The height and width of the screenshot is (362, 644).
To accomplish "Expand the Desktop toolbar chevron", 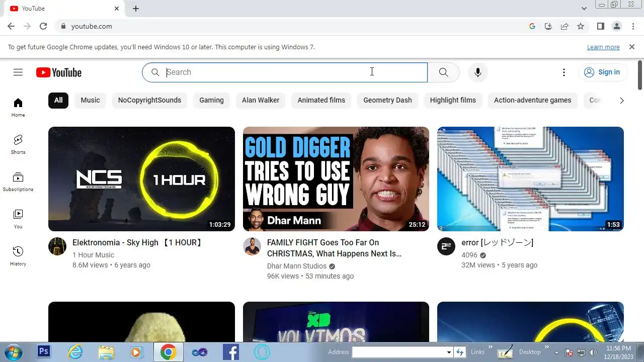I will tap(547, 348).
